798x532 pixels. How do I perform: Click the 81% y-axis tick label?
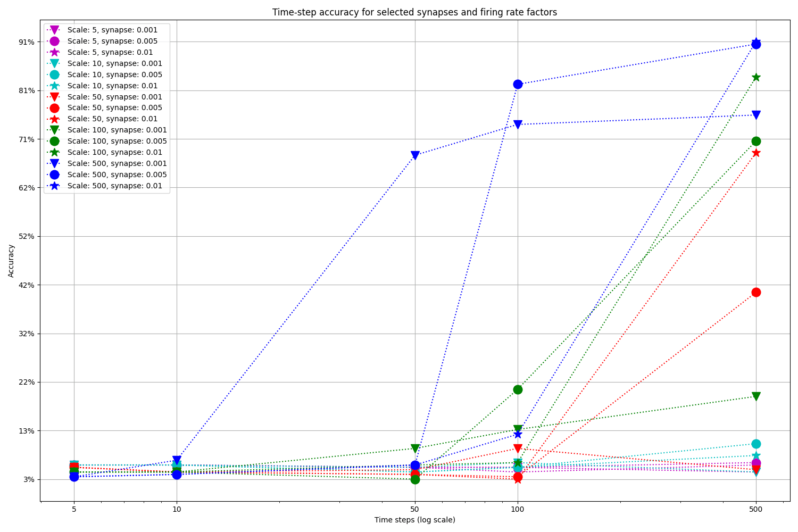coord(27,91)
